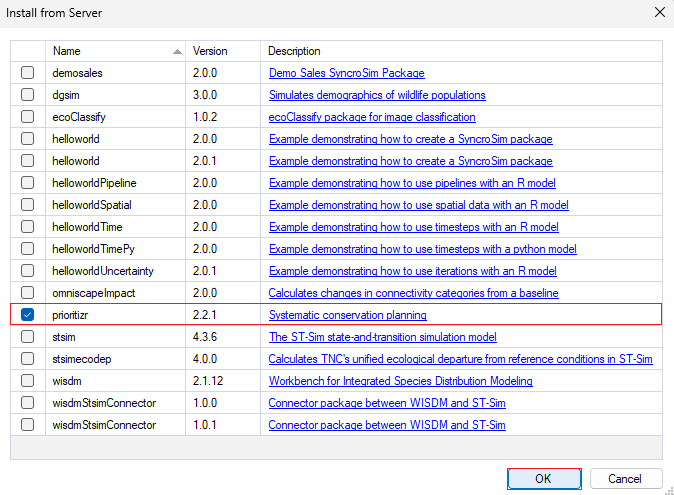This screenshot has height=495, width=674.
Task: Click the omniscapeImpact package name
Action: click(x=94, y=293)
